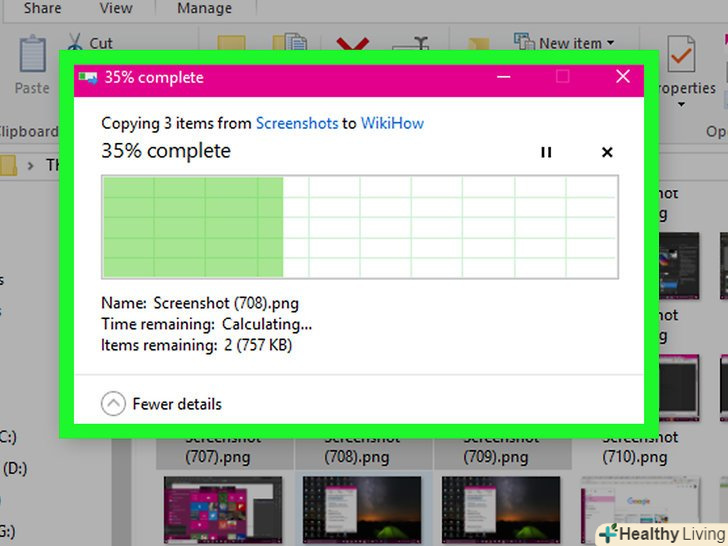Image resolution: width=728 pixels, height=546 pixels.
Task: Open the New item dropdown
Action: 564,42
